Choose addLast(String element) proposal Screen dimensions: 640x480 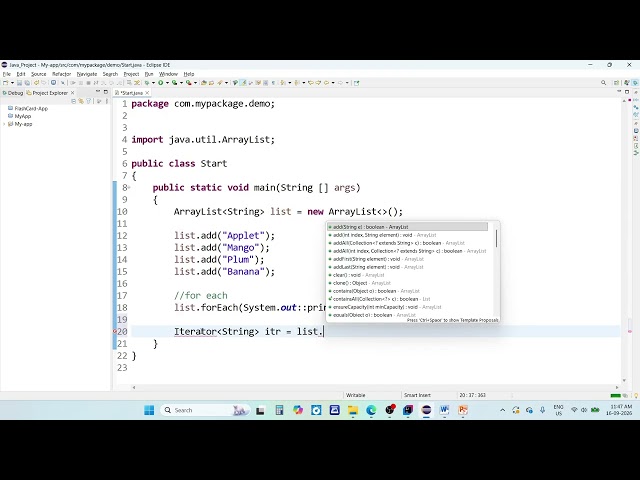pyautogui.click(x=408, y=267)
